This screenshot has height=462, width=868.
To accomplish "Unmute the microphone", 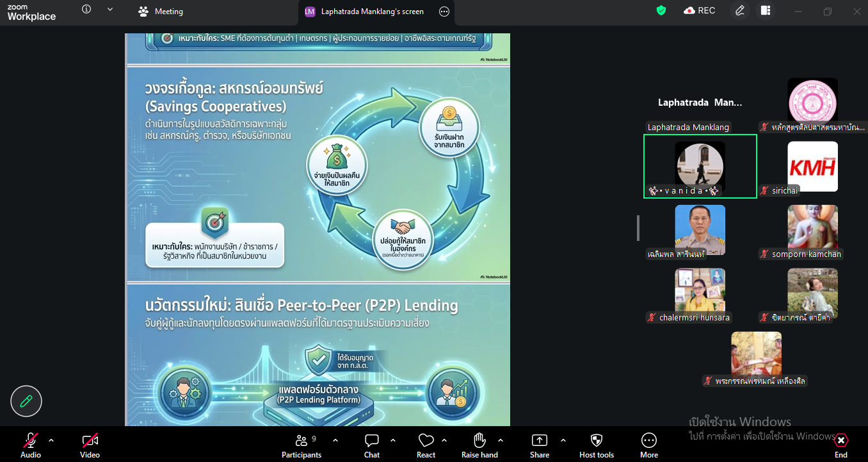I will (x=30, y=444).
